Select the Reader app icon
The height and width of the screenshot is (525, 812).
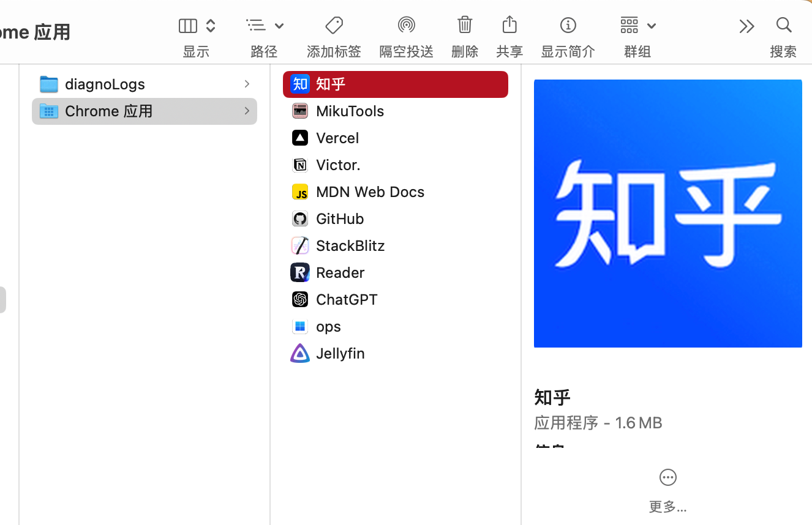click(300, 272)
